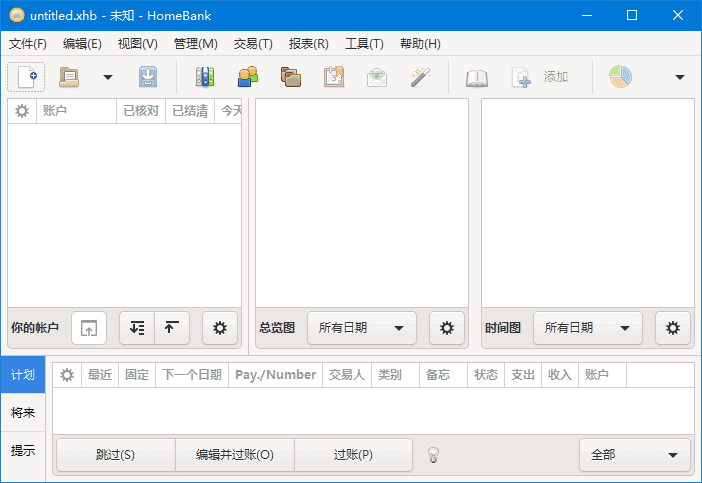Switch to the 将来 tab

(x=22, y=413)
